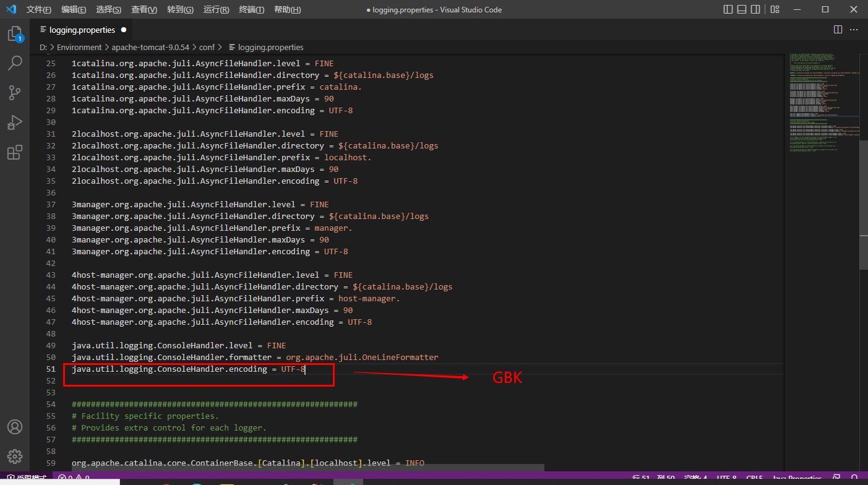Viewport: 868px width, 485px height.
Task: Expand the Environment breadcrumb segment
Action: (79, 47)
